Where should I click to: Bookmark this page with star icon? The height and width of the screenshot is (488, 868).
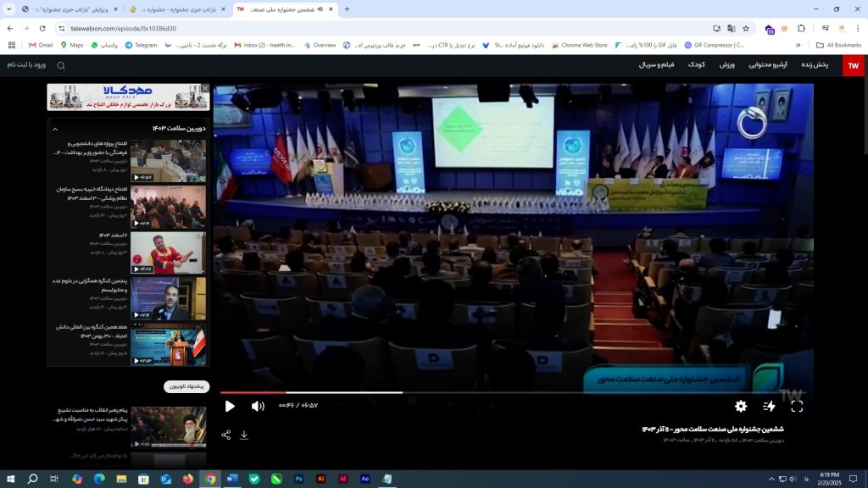tap(746, 28)
